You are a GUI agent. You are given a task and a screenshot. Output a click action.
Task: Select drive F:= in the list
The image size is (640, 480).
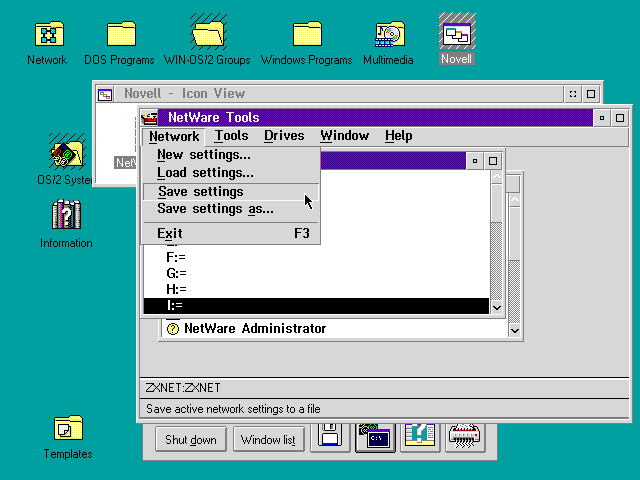pyautogui.click(x=316, y=257)
